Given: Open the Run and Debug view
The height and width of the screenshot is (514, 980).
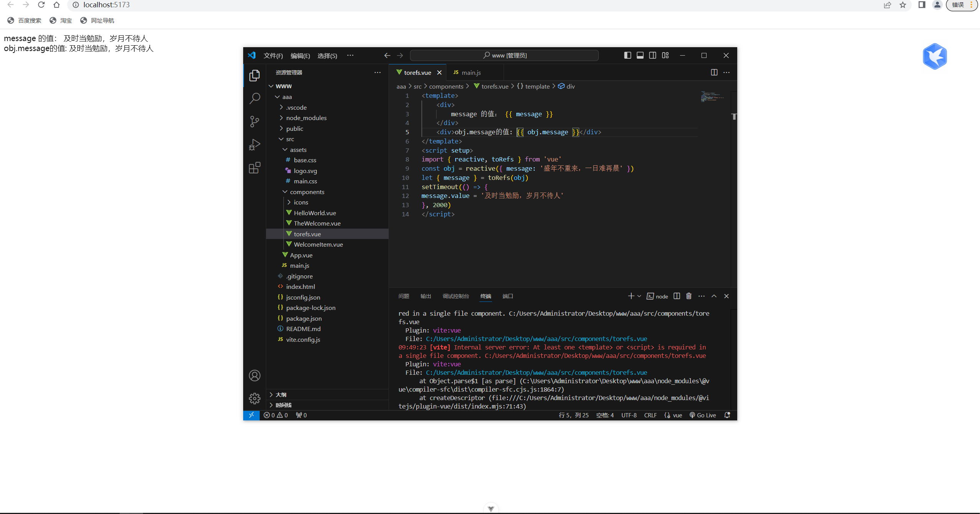Looking at the screenshot, I should (x=254, y=145).
